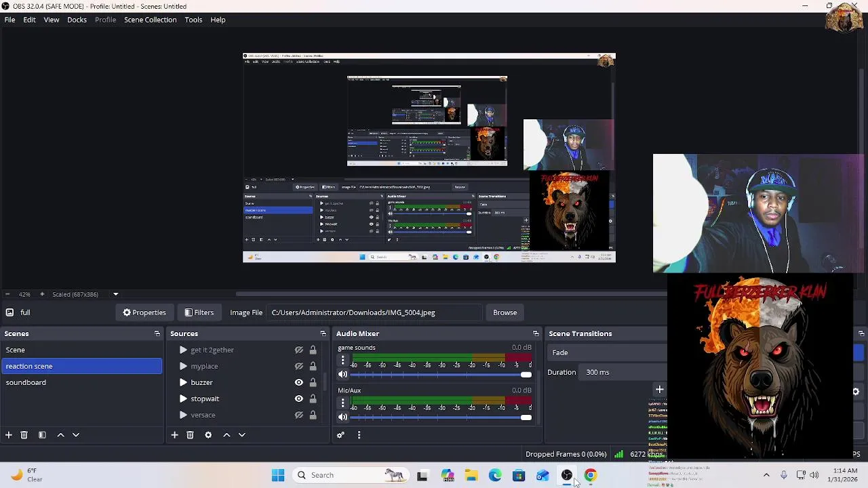Lock the versace source
Screen dimensions: 868x488
pos(313,415)
